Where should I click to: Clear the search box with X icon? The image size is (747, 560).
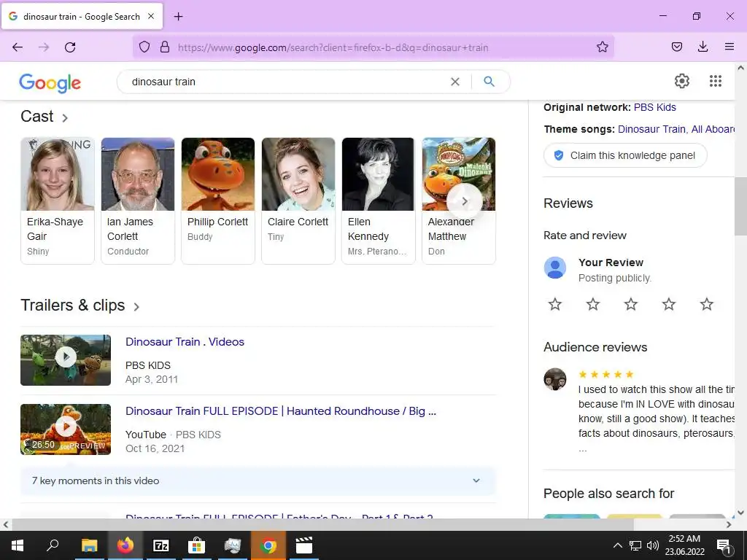[455, 82]
